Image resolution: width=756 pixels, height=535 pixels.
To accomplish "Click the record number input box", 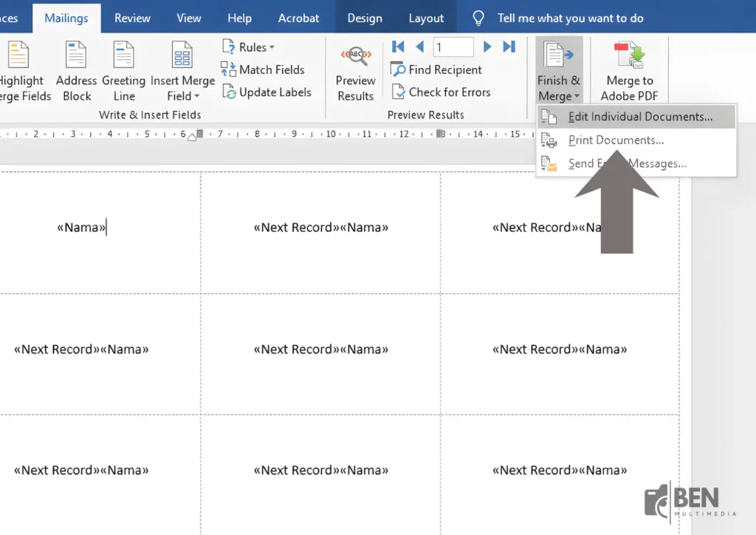I will [453, 47].
